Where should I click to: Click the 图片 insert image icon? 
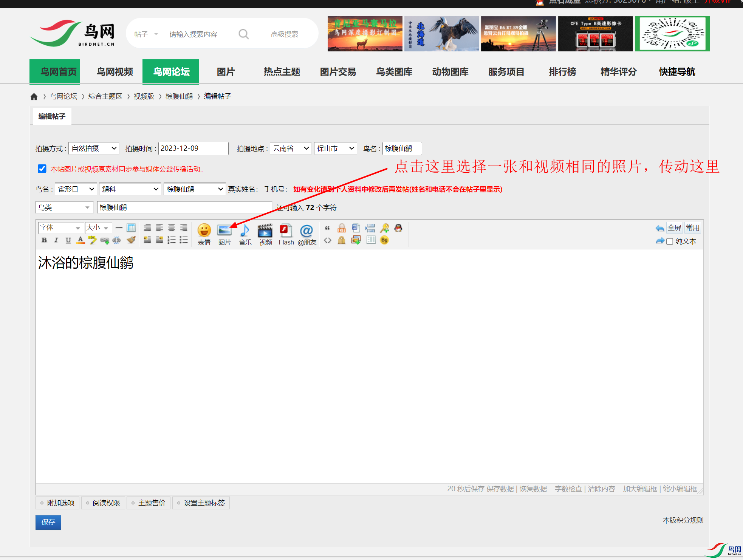pos(224,230)
